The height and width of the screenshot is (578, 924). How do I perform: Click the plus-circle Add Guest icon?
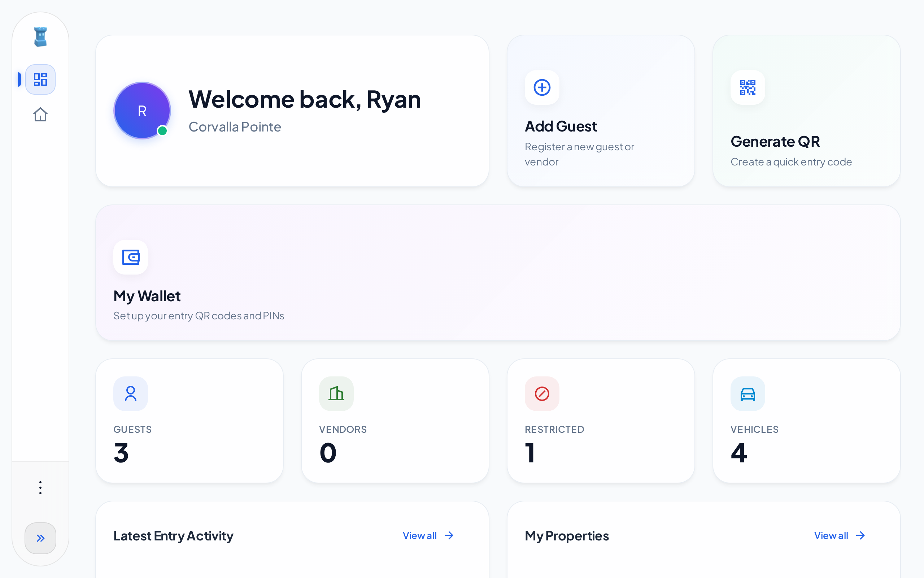(x=542, y=87)
